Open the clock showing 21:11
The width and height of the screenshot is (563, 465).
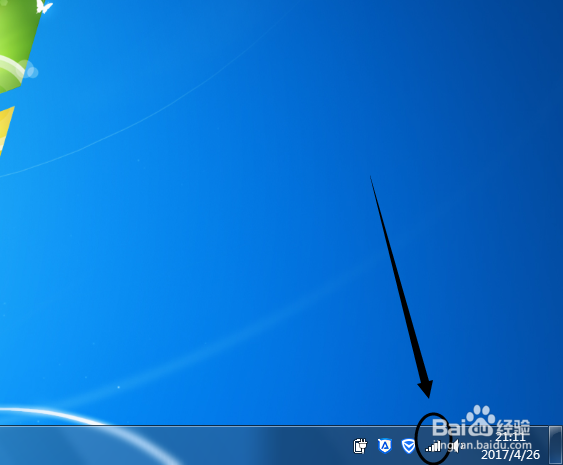(510, 437)
